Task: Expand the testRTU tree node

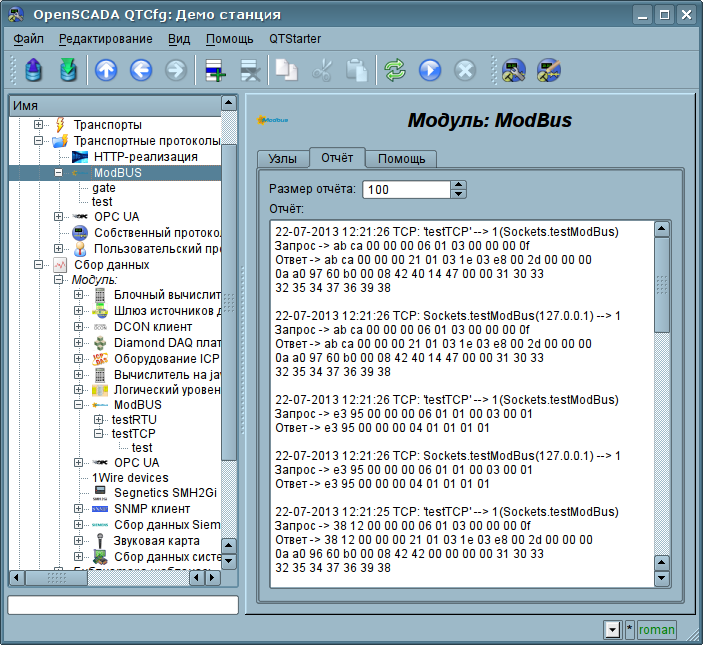Action: [99, 419]
